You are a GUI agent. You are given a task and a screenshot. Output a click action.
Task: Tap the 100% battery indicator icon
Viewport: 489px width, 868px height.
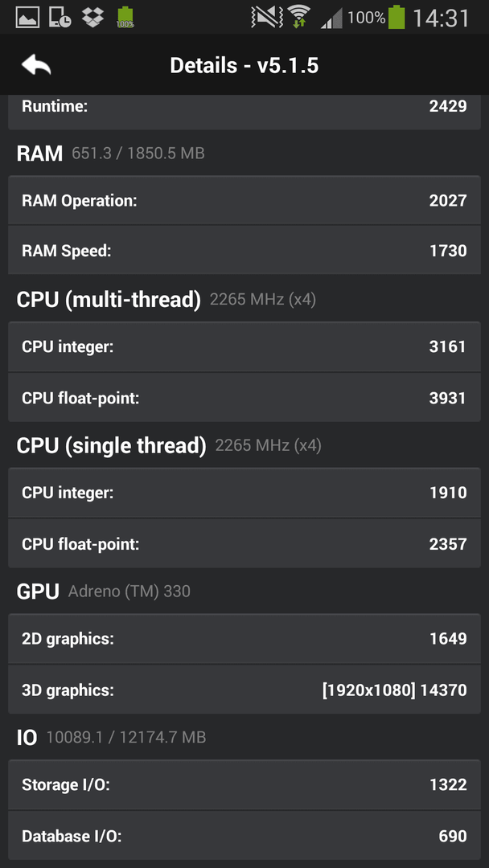397,17
